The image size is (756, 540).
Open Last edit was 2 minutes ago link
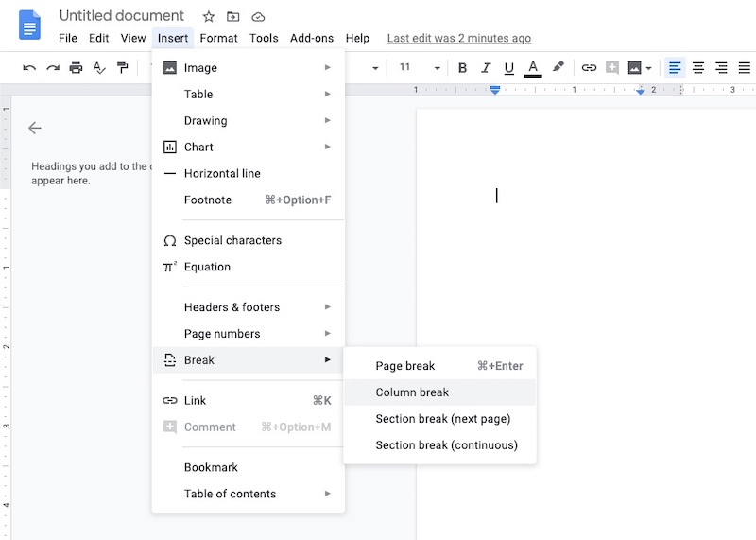pos(459,38)
